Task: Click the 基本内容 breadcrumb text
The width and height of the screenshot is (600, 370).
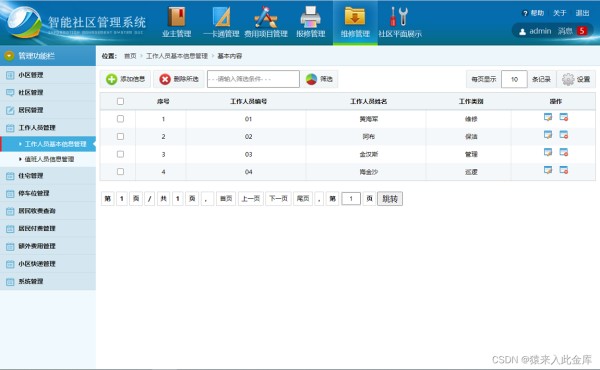Action: 230,56
